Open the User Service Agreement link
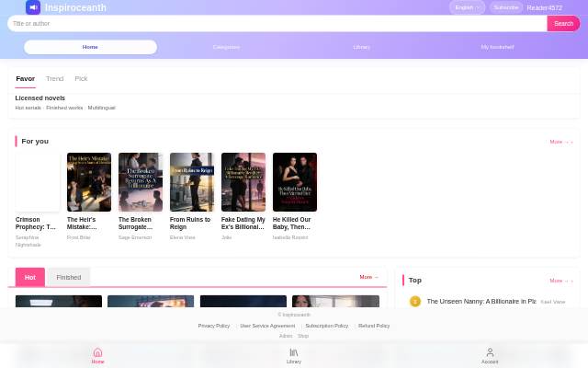Viewport: 588px width, 368px height. tap(267, 326)
